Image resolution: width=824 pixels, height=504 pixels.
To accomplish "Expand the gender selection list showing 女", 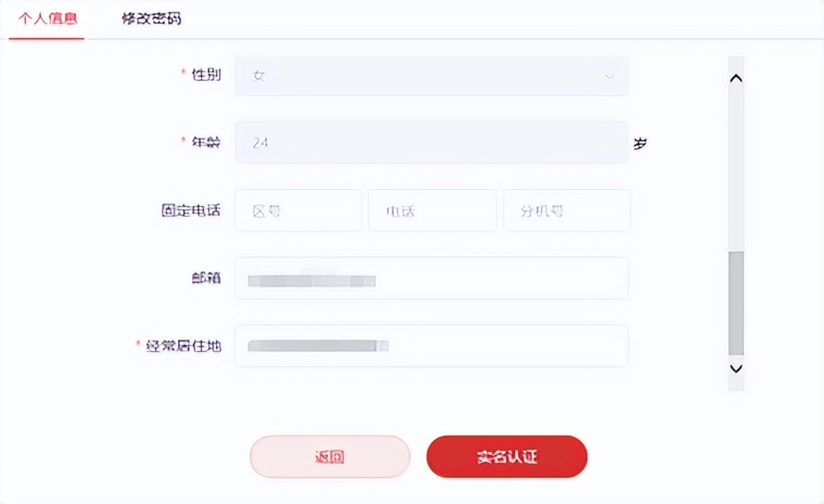I will coord(430,75).
